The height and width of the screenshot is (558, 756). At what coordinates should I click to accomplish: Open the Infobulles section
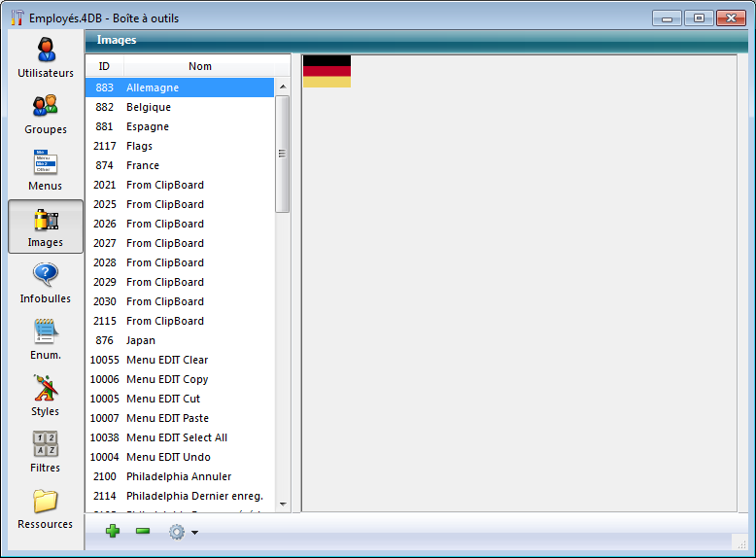tap(46, 283)
